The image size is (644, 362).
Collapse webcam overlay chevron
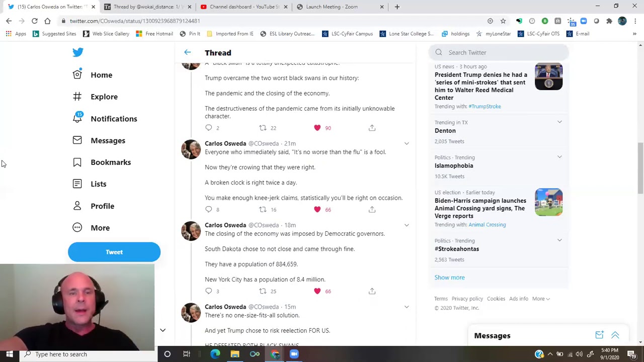[163, 330]
